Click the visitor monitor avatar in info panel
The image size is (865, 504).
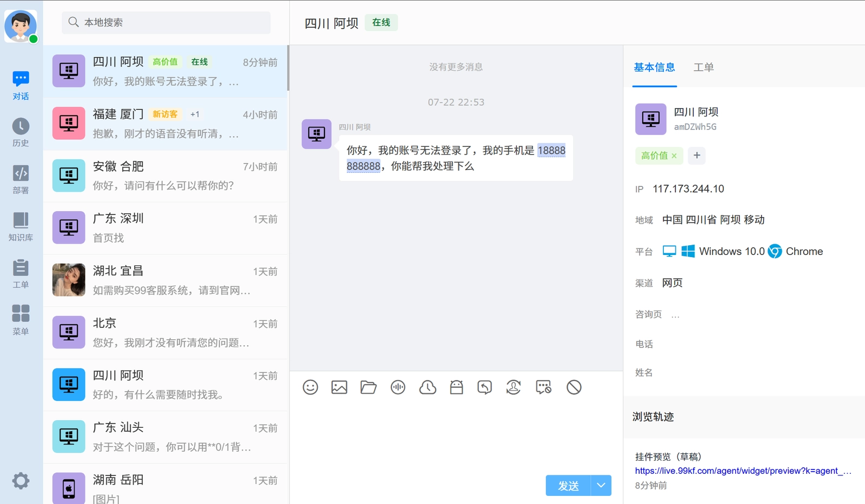point(650,119)
